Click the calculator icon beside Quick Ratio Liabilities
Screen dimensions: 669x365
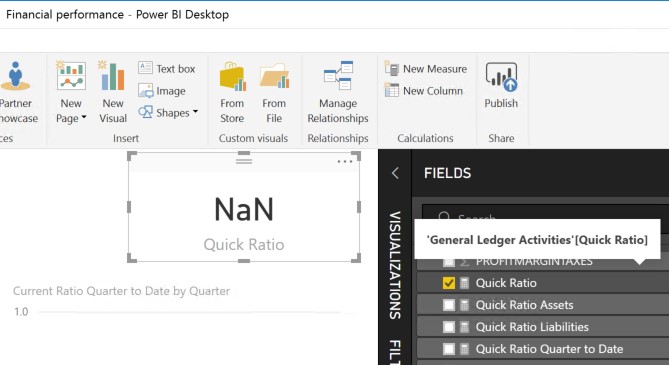click(465, 327)
